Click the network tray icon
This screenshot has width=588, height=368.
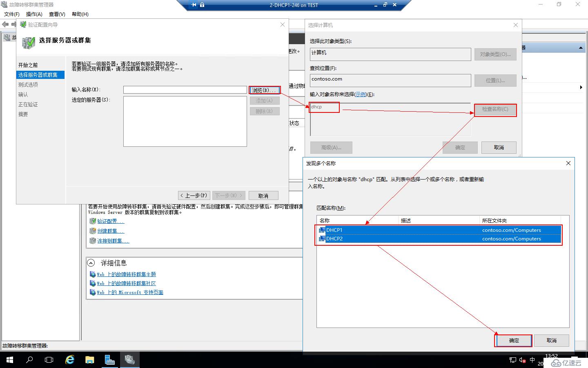point(513,360)
